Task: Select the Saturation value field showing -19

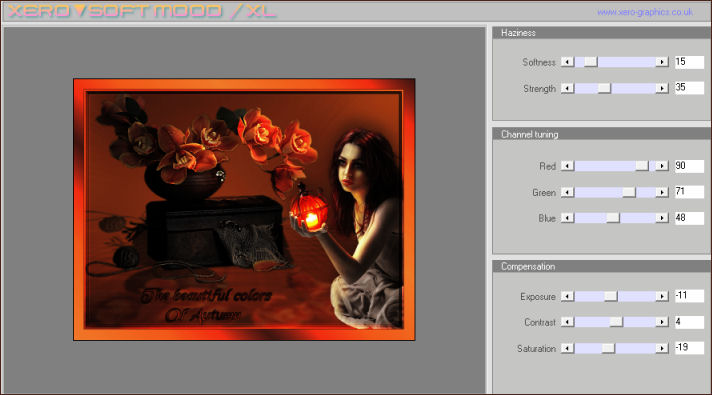Action: tap(689, 348)
